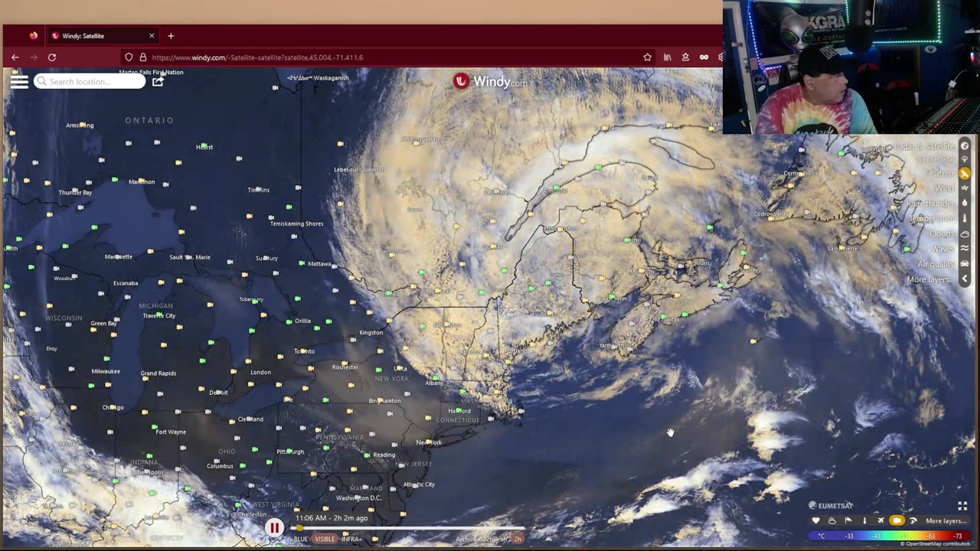Click the lock site-info icon

click(x=142, y=57)
